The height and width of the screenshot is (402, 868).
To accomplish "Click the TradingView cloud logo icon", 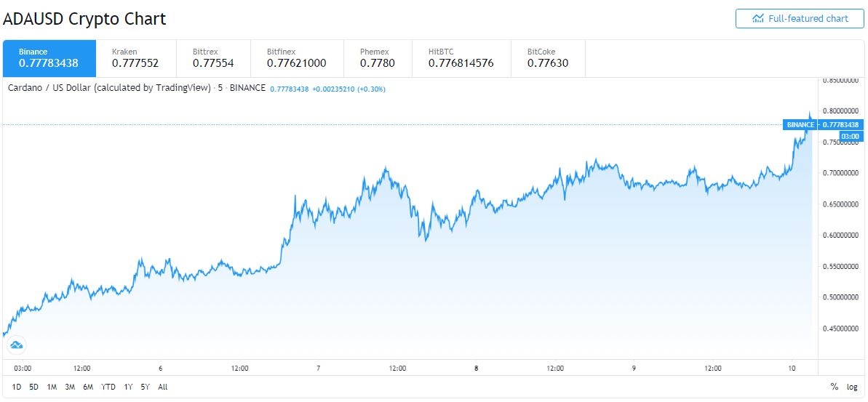I will tap(17, 345).
